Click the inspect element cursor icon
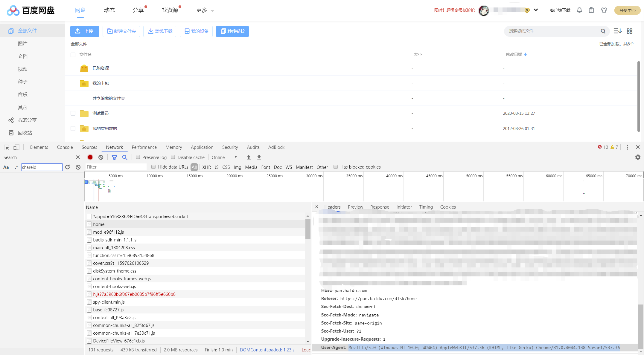The width and height of the screenshot is (644, 355). point(6,147)
